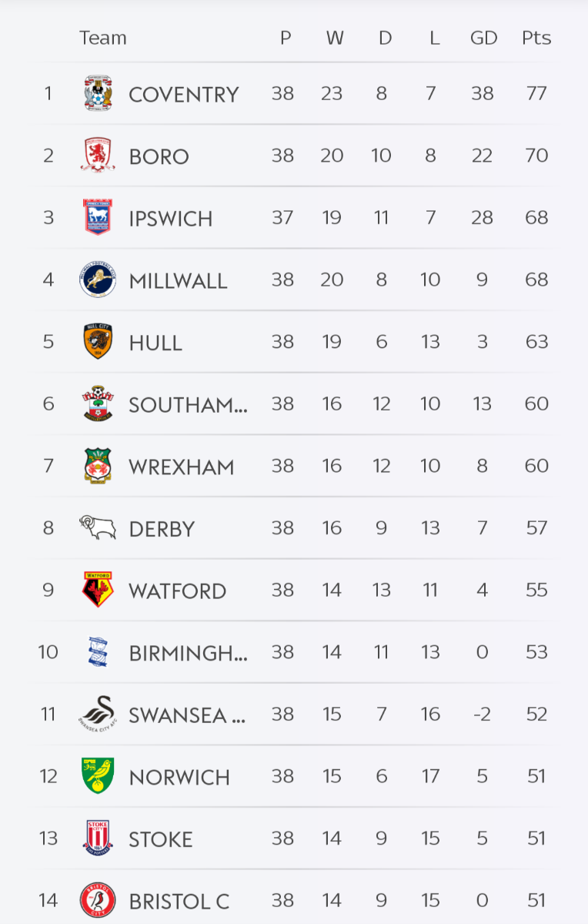
Task: Open the Norwich canary crest
Action: (x=98, y=776)
